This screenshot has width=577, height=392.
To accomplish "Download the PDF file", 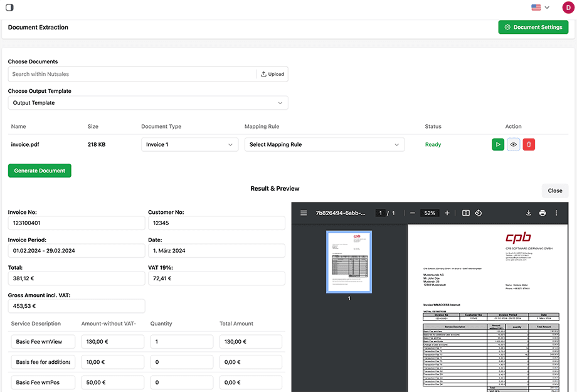I will click(x=529, y=213).
